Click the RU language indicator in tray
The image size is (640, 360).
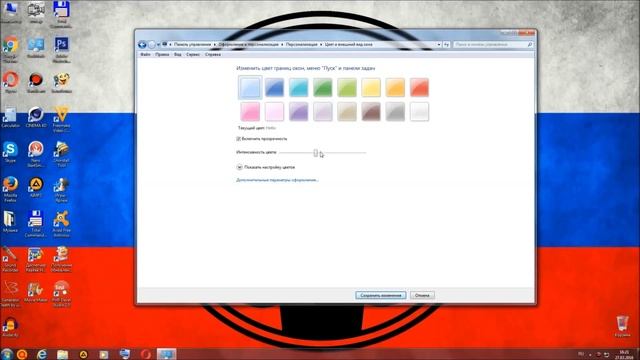[x=581, y=354]
